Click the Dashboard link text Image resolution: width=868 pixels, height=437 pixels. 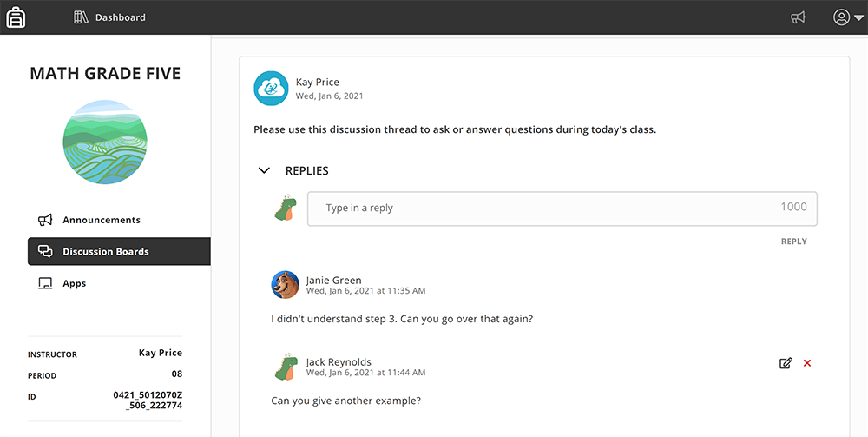point(120,17)
